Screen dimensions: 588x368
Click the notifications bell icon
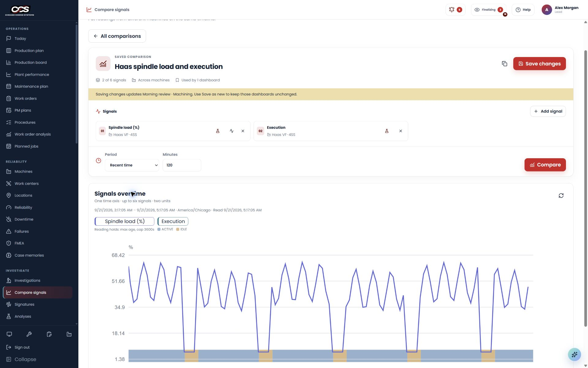pos(451,10)
